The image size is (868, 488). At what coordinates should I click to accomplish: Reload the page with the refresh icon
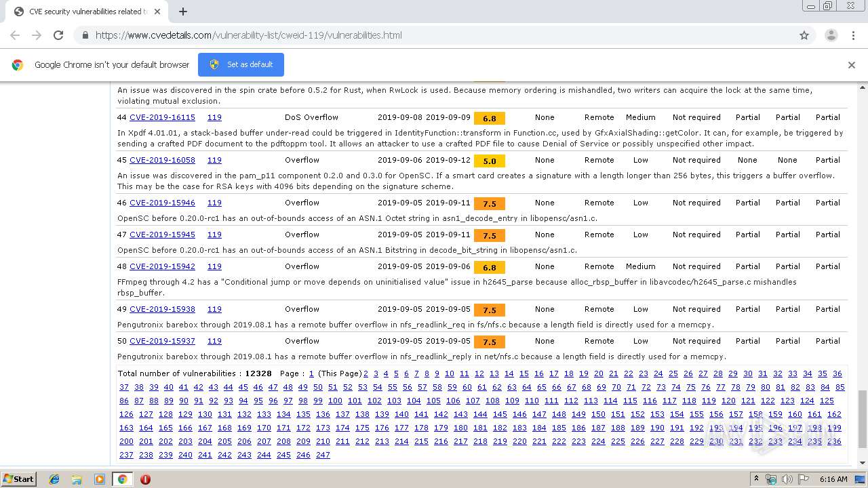pos(58,35)
